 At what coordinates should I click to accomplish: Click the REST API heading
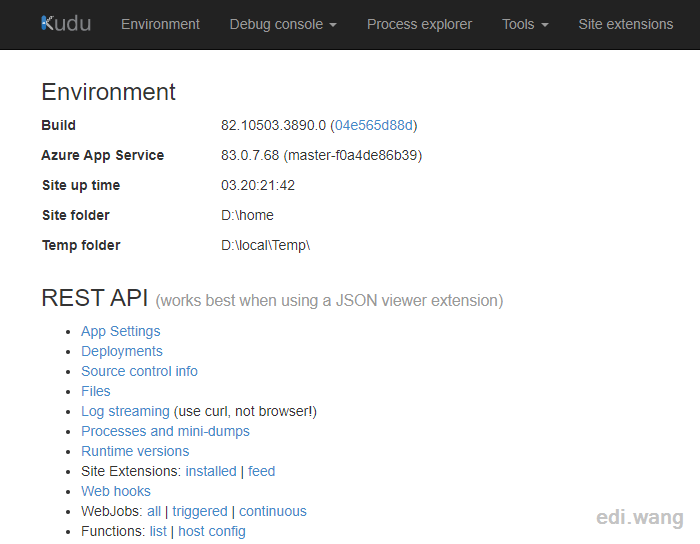coord(95,298)
